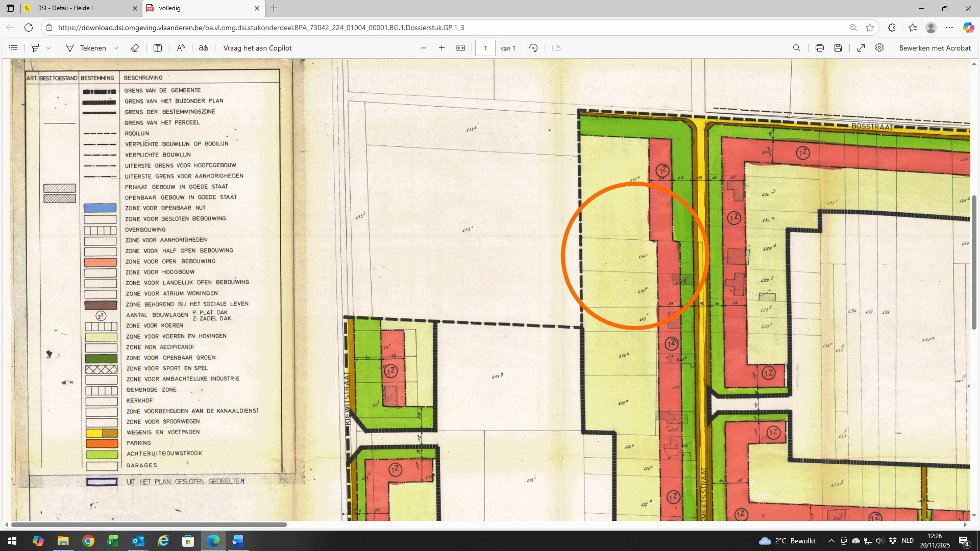Print the PDF document

click(819, 48)
